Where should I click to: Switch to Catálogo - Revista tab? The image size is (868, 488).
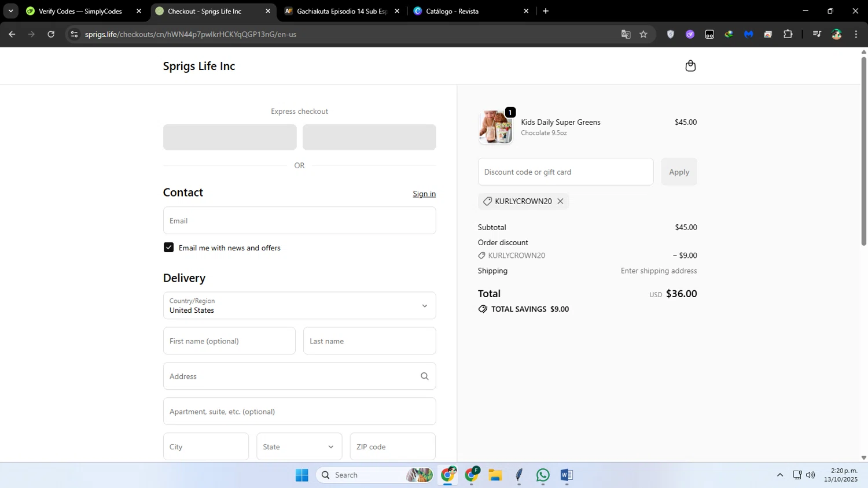point(472,11)
